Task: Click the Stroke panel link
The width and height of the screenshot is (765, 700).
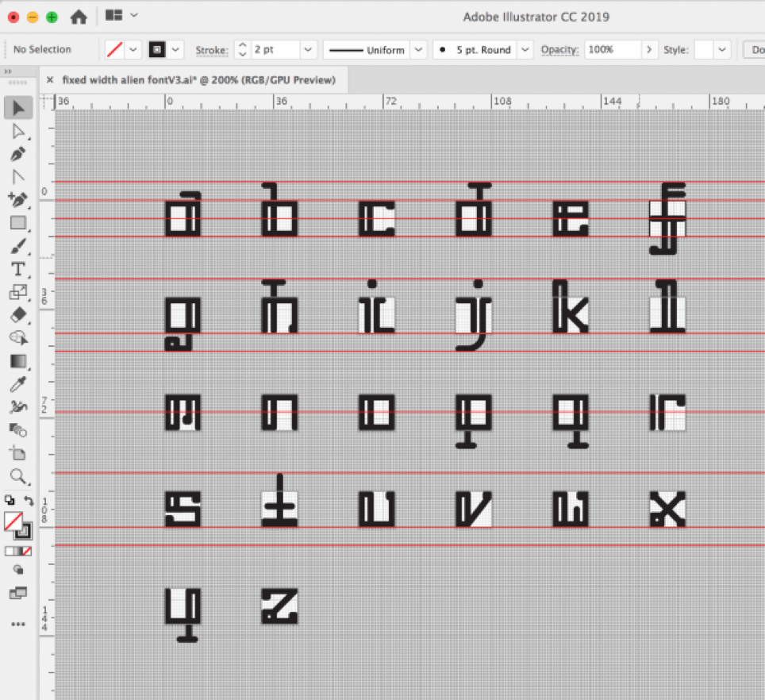Action: pos(211,50)
